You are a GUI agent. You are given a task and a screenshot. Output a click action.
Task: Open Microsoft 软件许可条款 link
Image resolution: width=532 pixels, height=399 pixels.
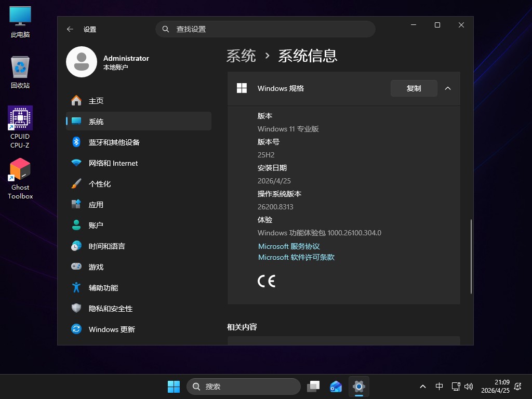(296, 257)
